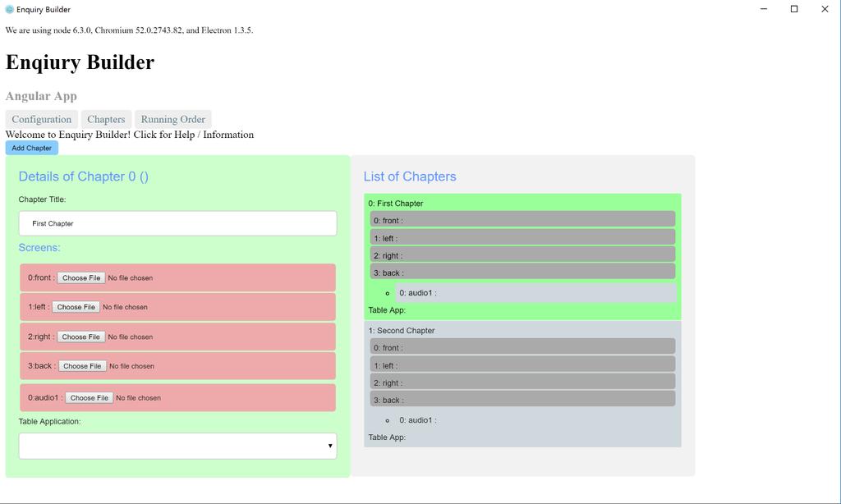Minimize the Enquiry Builder window
This screenshot has height=504, width=841.
point(764,9)
